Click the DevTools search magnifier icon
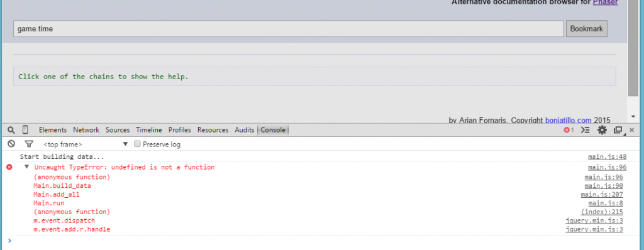The height and width of the screenshot is (250, 644). (x=11, y=130)
